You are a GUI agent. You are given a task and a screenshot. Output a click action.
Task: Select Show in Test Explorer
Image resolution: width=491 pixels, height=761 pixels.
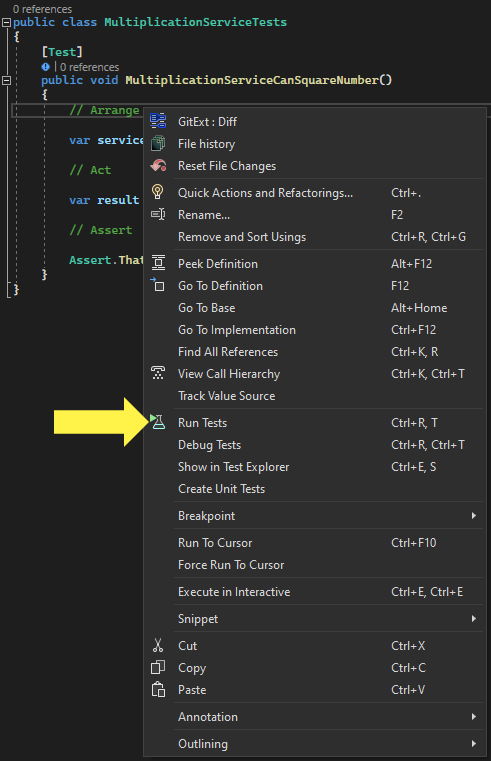click(314, 467)
